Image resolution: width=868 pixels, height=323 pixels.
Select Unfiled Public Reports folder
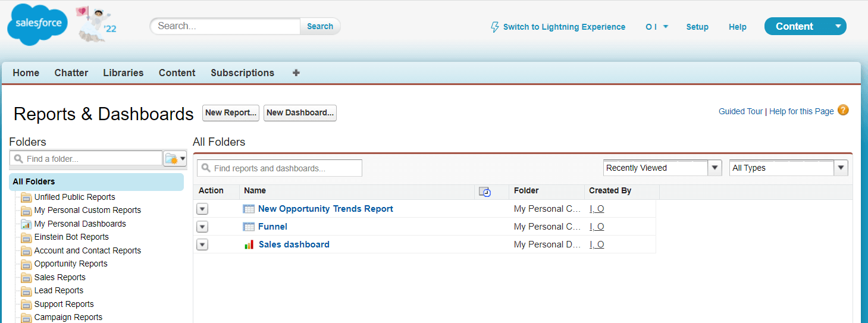tap(74, 197)
